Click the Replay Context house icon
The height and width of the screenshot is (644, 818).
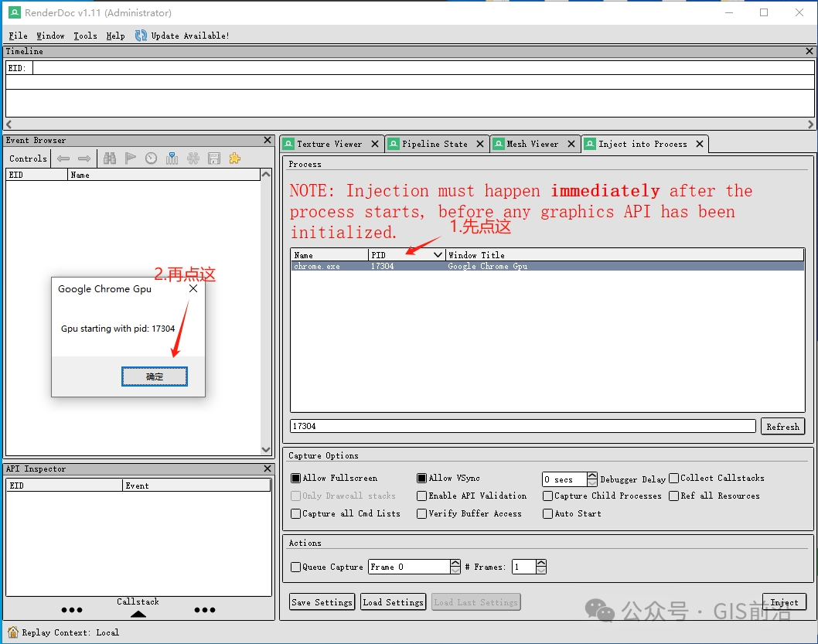pyautogui.click(x=13, y=632)
